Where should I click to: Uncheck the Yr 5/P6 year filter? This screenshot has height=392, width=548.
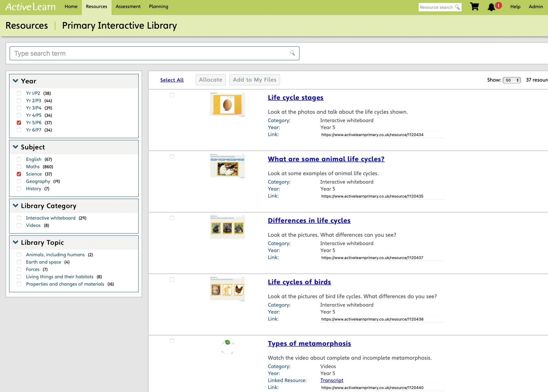(19, 122)
